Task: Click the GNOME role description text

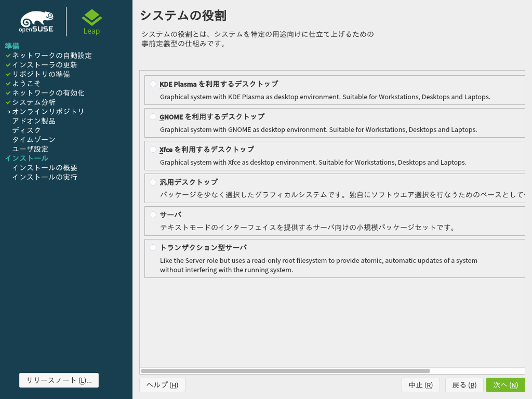Action: [318, 129]
